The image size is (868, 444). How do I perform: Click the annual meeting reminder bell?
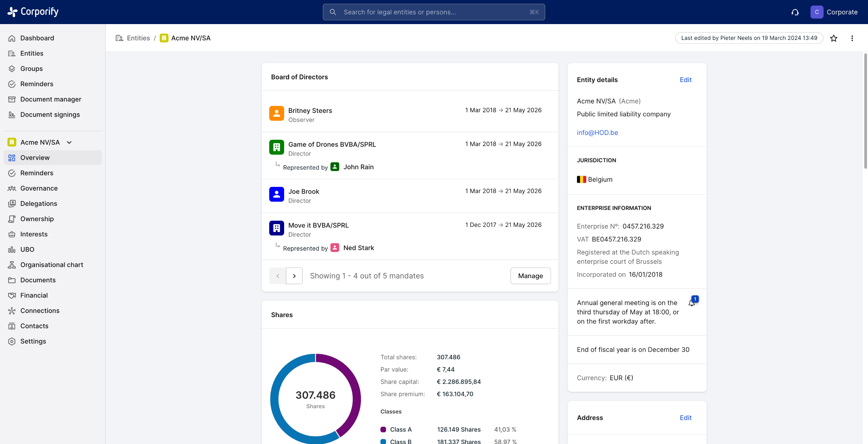[x=692, y=303]
